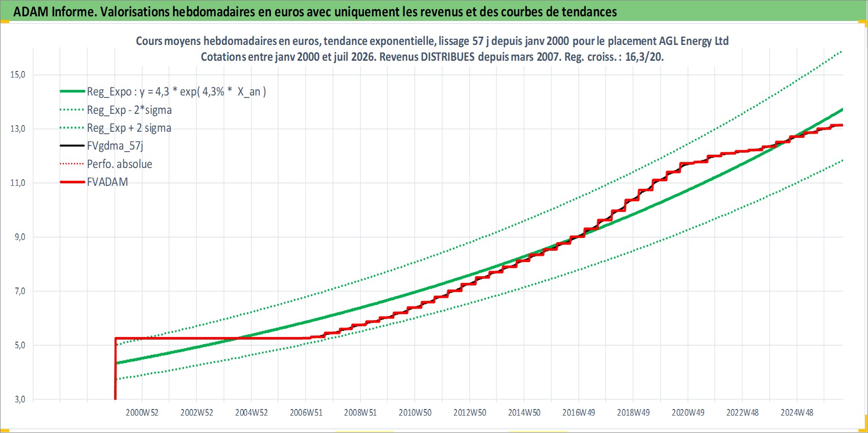Screen dimensions: 868x433
Task: Select the x-axis label "2014W50"
Action: (524, 413)
